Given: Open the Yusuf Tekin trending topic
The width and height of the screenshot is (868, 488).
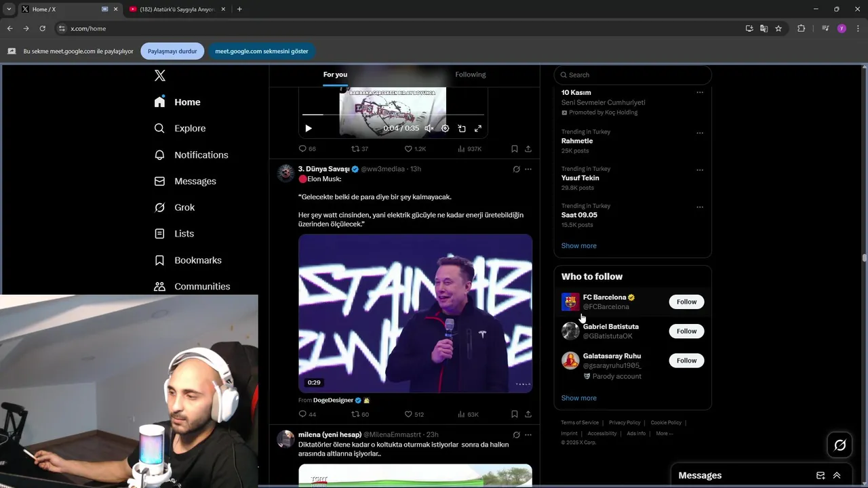Looking at the screenshot, I should point(580,178).
